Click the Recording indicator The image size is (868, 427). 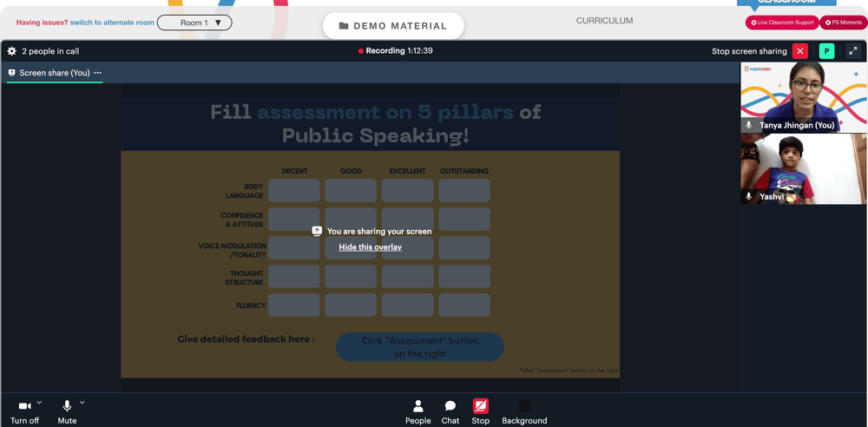[x=395, y=50]
